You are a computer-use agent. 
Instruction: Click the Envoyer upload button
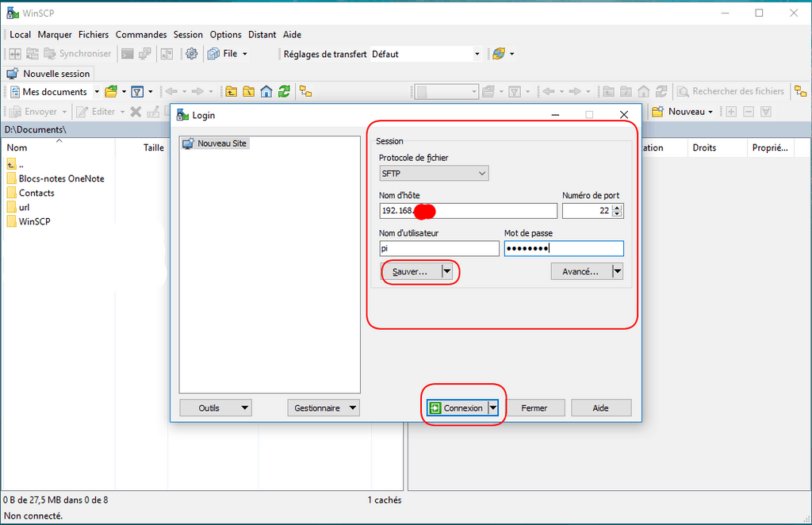click(34, 111)
